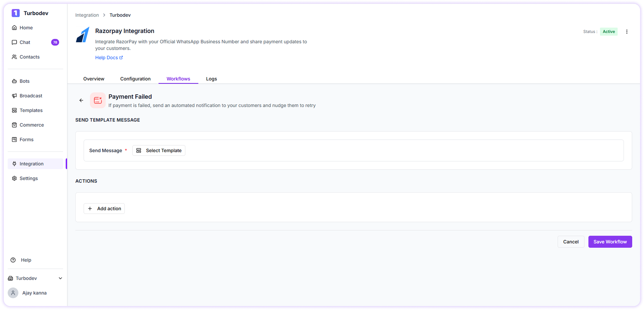Click the Payment Failed card icon
This screenshot has height=310, width=644.
tap(98, 100)
